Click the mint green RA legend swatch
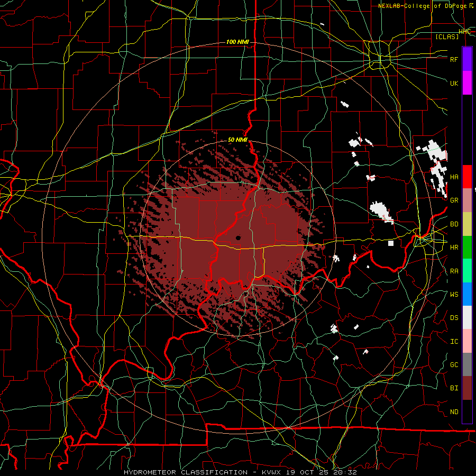 coord(467,271)
